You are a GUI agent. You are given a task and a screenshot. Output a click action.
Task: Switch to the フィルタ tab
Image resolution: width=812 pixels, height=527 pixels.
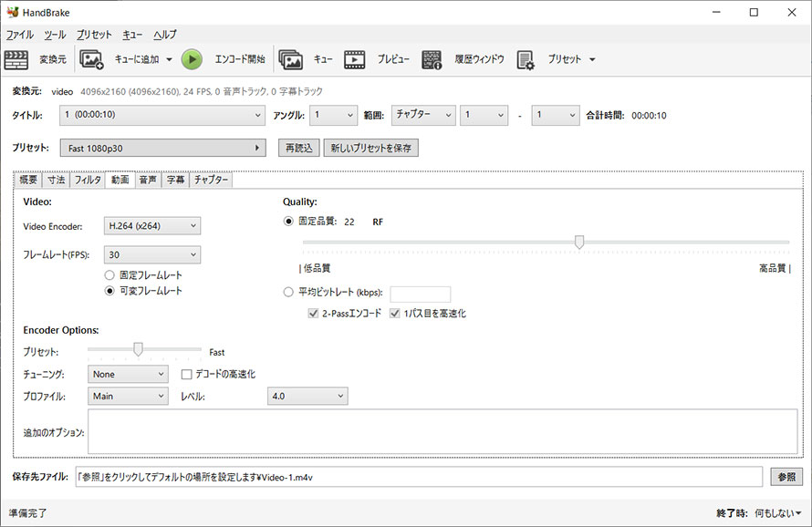(x=88, y=180)
